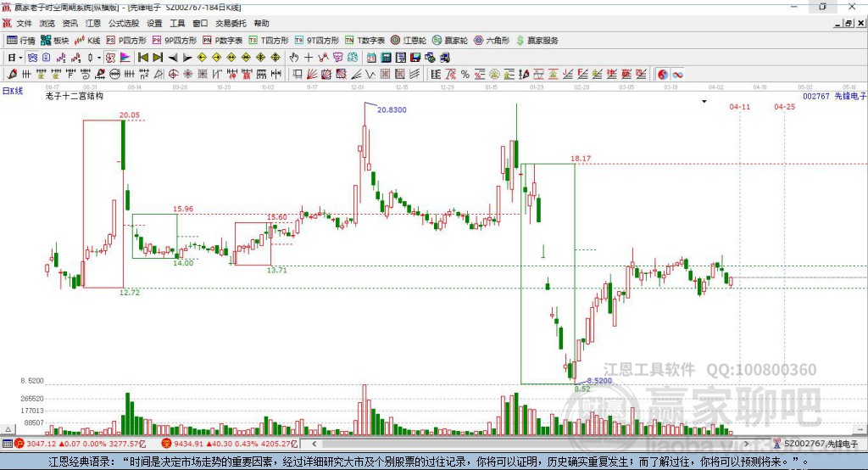Click the infinity loop icon
The width and height of the screenshot is (868, 470).
pyautogui.click(x=677, y=75)
